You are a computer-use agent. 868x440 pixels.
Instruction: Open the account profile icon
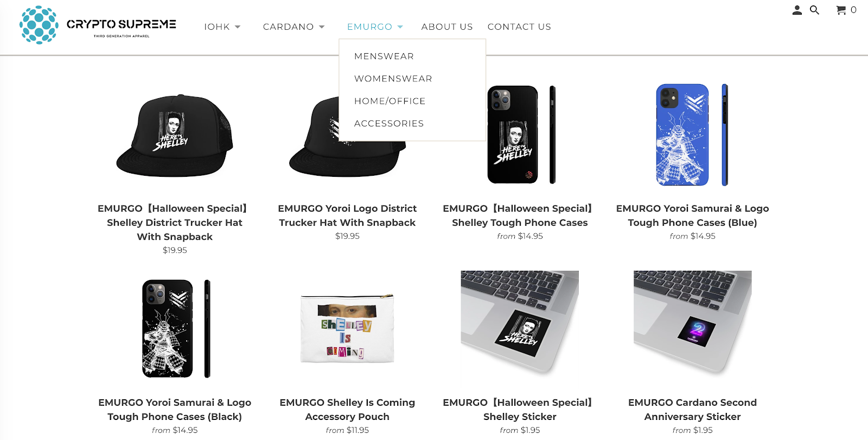797,10
